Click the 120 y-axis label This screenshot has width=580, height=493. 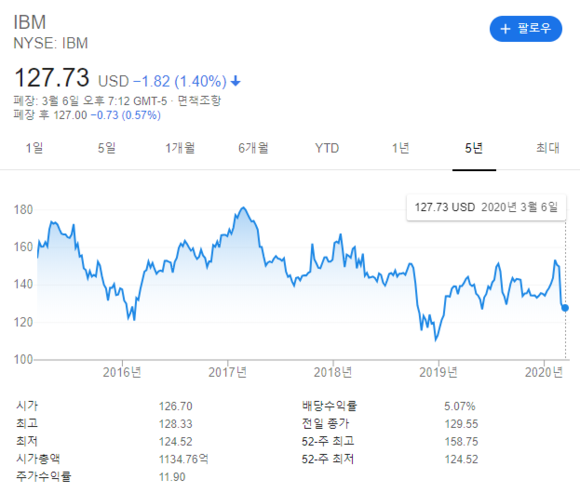pos(23,322)
